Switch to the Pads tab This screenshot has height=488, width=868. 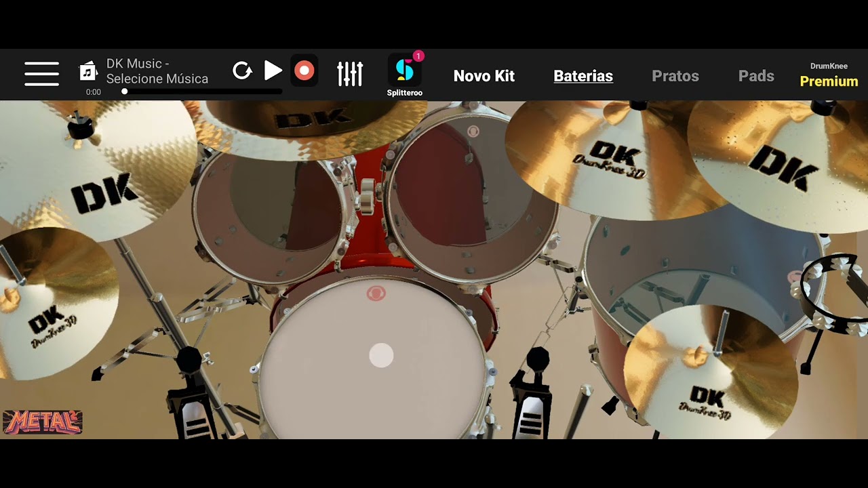pos(756,76)
